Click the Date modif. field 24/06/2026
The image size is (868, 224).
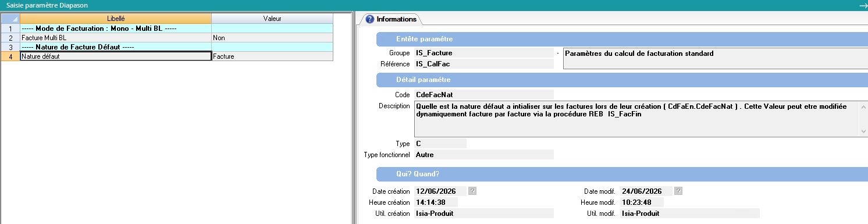tap(646, 191)
